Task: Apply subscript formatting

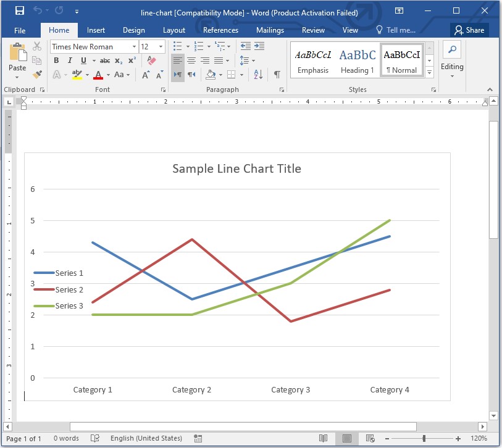Action: point(117,60)
